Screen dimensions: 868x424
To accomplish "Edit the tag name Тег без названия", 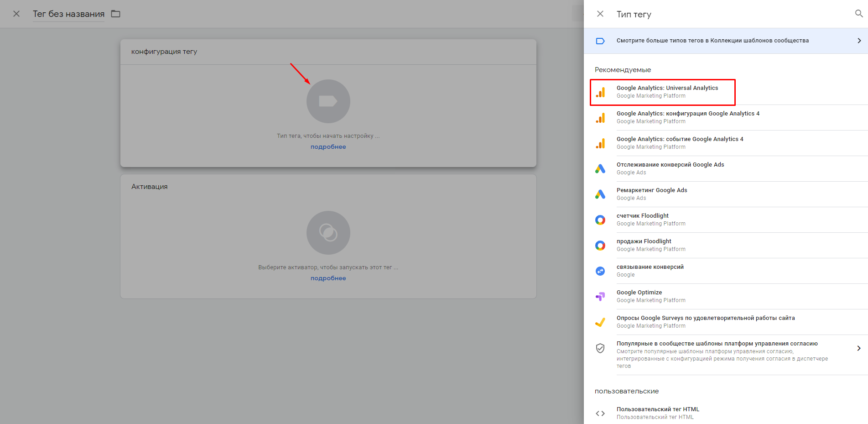I will (x=68, y=14).
